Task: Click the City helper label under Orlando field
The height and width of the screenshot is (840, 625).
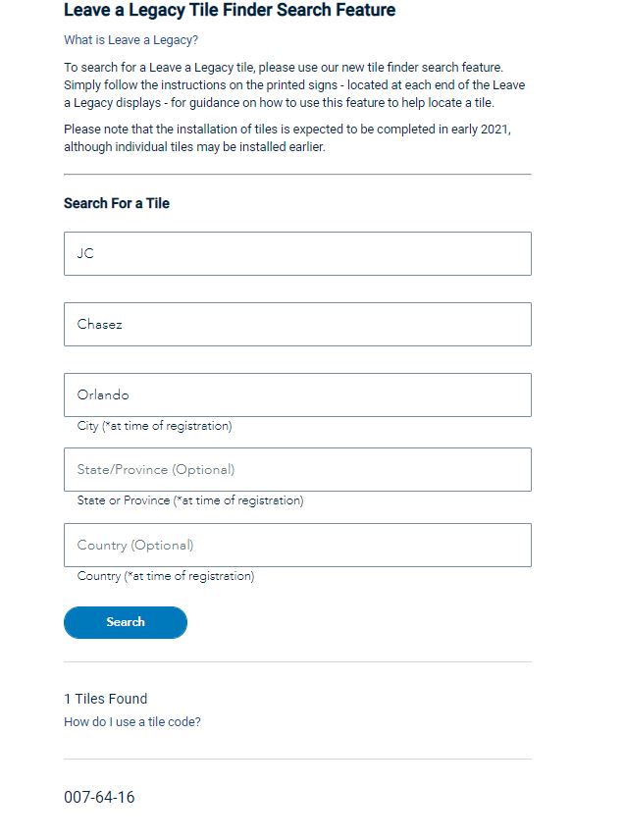Action: (x=154, y=426)
